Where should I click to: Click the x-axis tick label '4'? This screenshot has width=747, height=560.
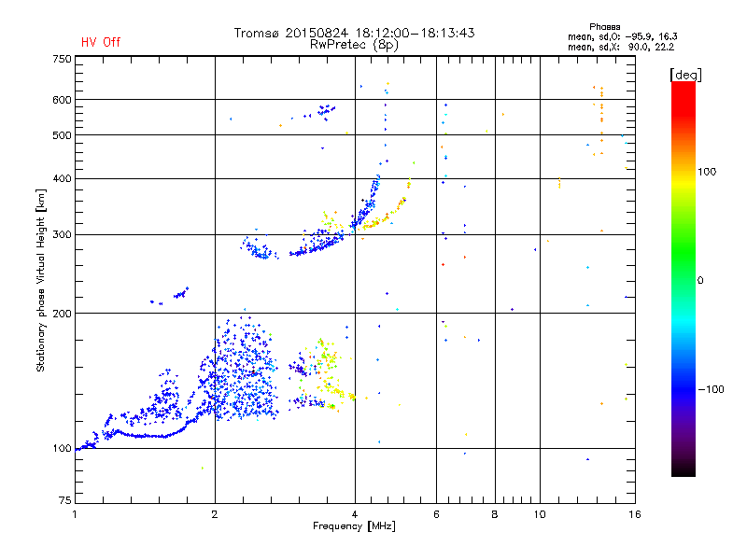pos(355,514)
